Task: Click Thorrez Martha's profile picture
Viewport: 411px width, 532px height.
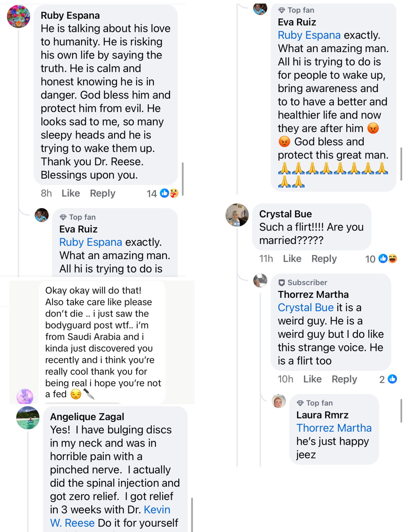Action: pos(260,280)
